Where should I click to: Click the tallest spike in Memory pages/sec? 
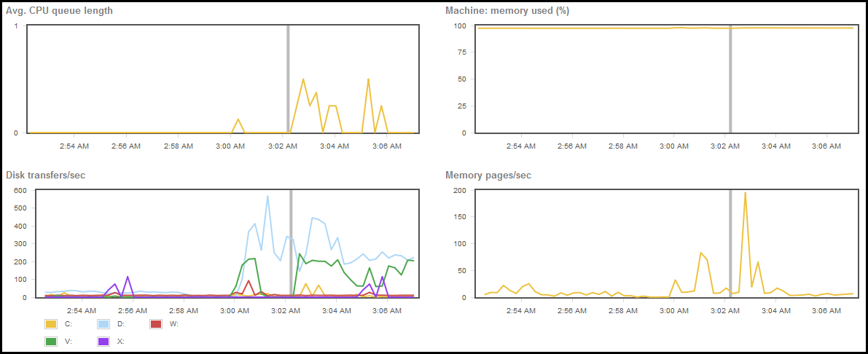745,193
